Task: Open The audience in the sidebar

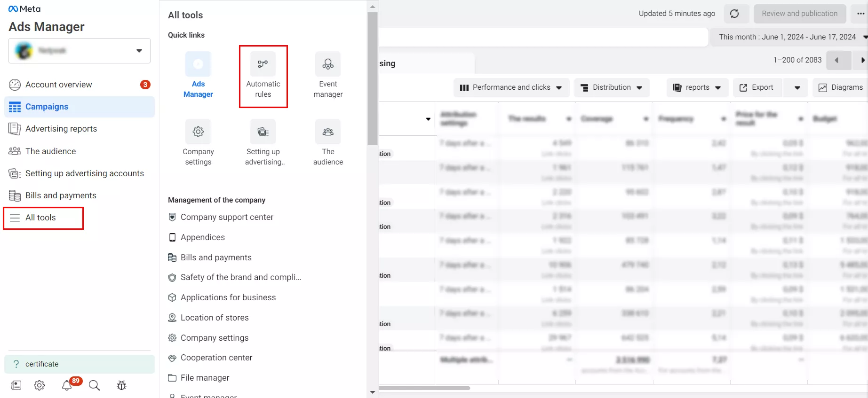Action: 80,151
